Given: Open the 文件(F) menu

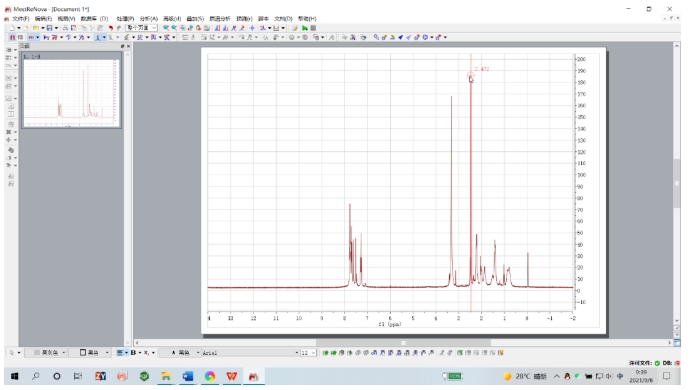Looking at the screenshot, I should (21, 19).
